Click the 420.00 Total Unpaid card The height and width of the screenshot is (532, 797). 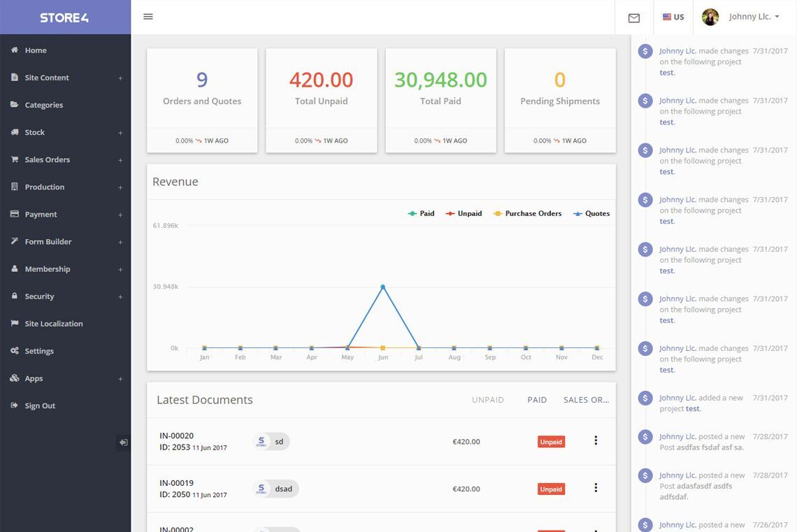point(321,100)
